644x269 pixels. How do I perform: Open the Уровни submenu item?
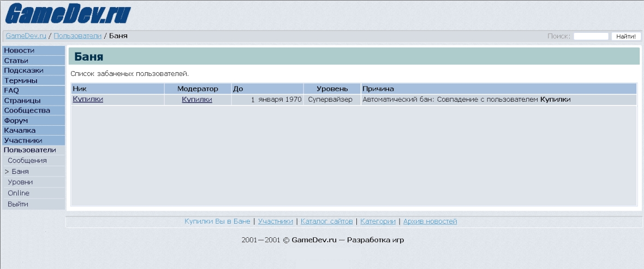click(34, 182)
